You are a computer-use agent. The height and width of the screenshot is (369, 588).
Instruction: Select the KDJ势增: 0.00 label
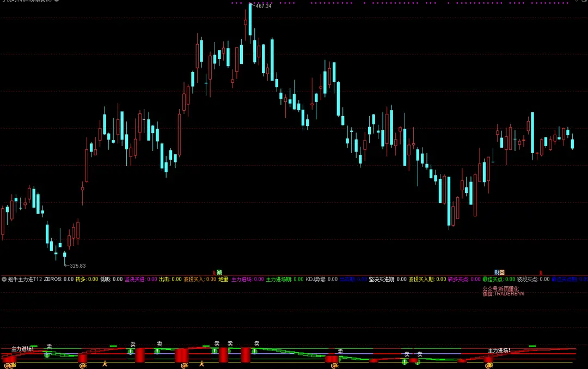point(321,279)
